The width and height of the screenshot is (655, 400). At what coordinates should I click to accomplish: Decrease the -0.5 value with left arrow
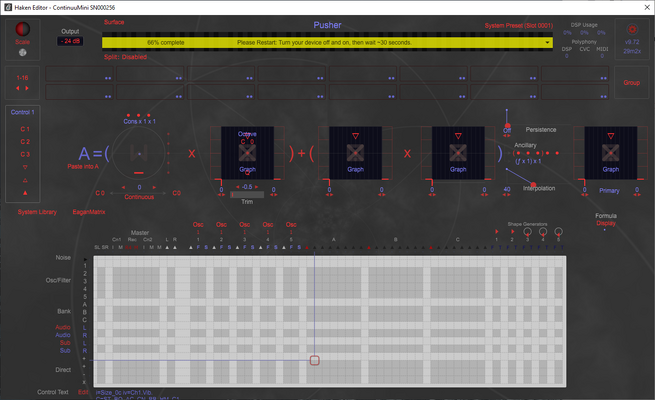tap(238, 187)
